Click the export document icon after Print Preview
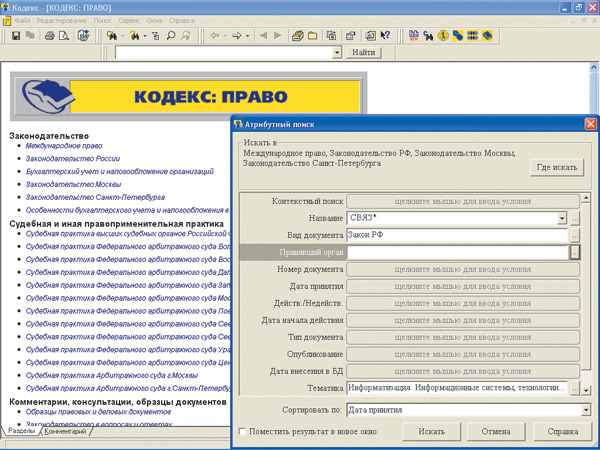 click(83, 36)
